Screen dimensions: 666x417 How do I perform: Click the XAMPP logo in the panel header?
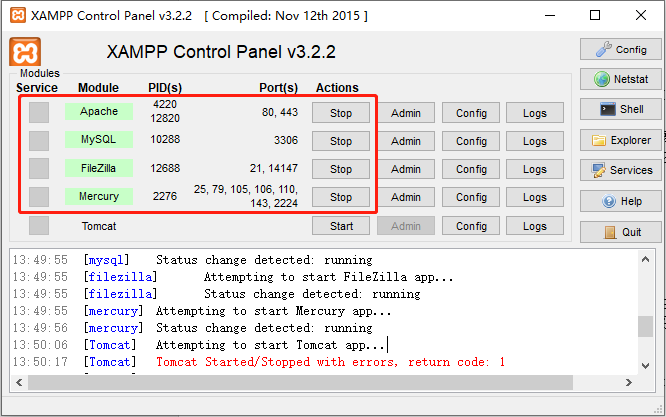(25, 52)
